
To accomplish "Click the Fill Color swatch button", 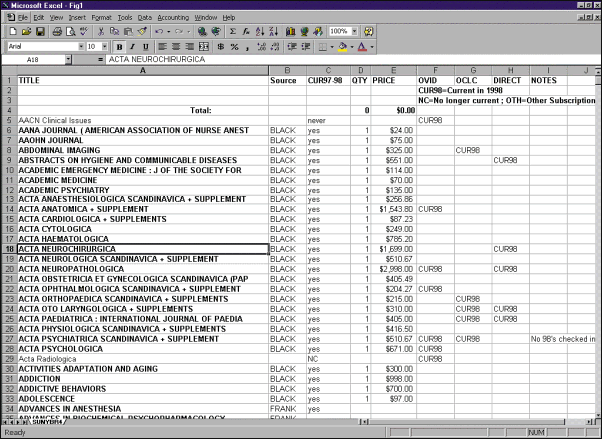I will point(341,47).
